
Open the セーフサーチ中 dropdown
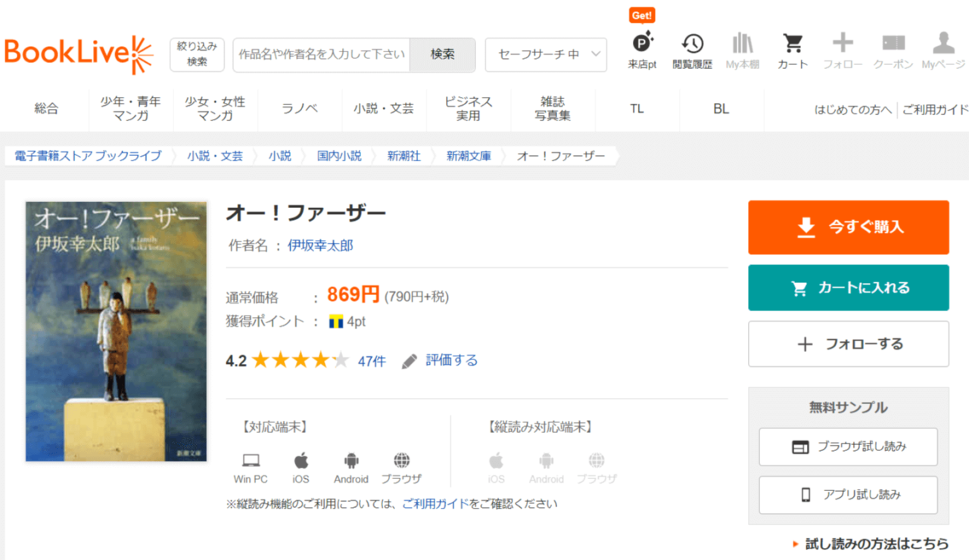pos(546,54)
